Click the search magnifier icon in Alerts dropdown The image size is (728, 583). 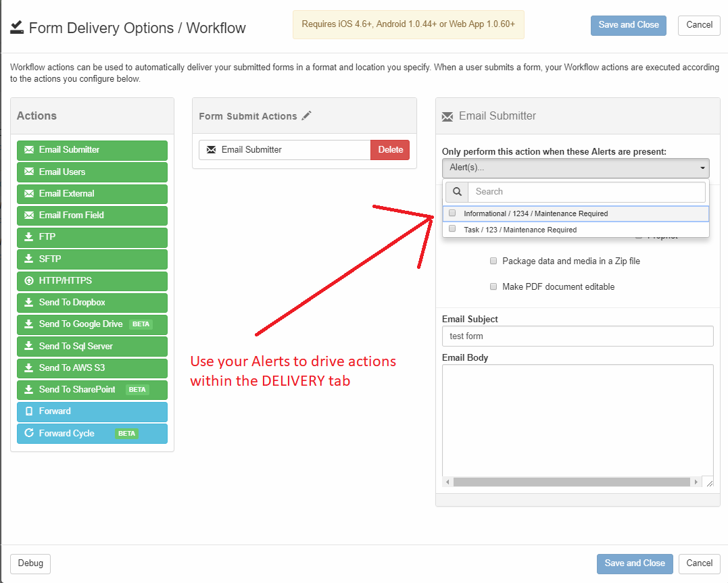457,192
